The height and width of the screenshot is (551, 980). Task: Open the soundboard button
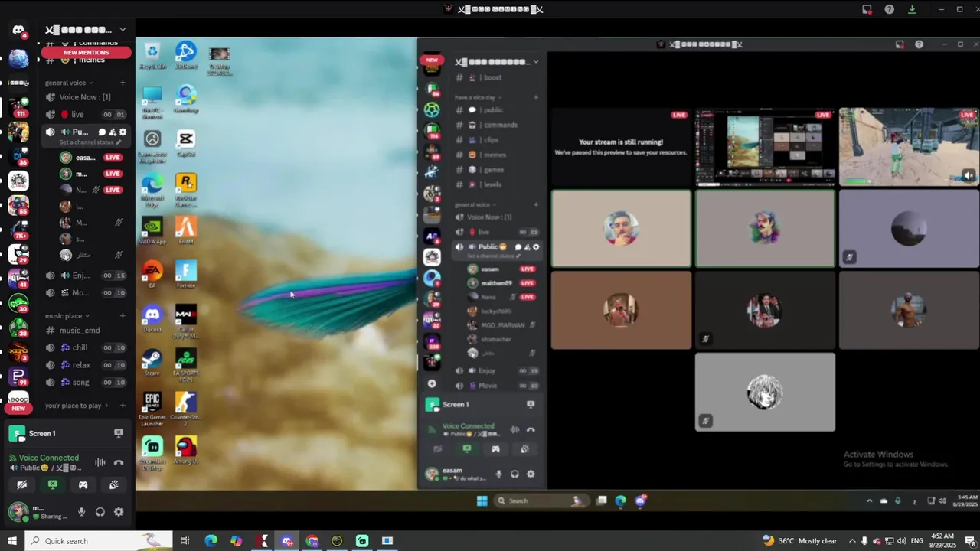pyautogui.click(x=113, y=484)
